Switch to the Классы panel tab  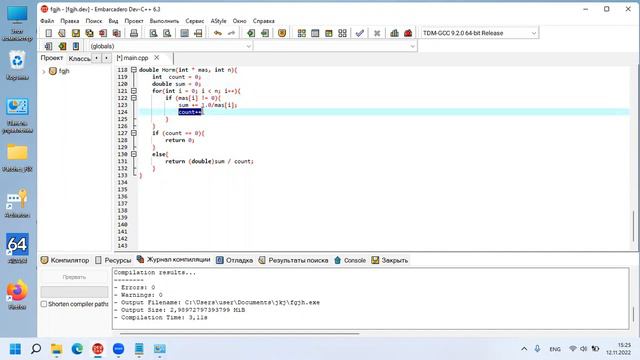(79, 59)
